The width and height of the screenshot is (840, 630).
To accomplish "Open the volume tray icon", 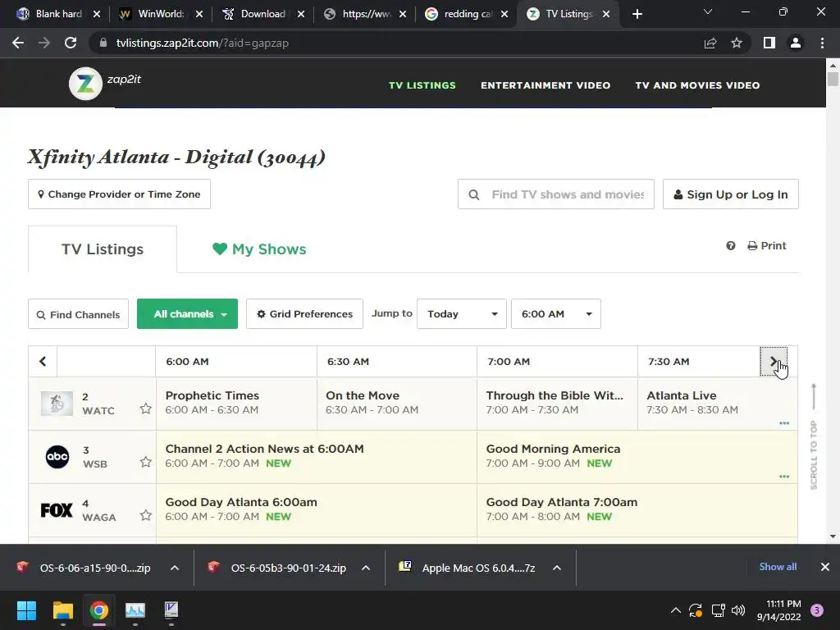I will (738, 610).
